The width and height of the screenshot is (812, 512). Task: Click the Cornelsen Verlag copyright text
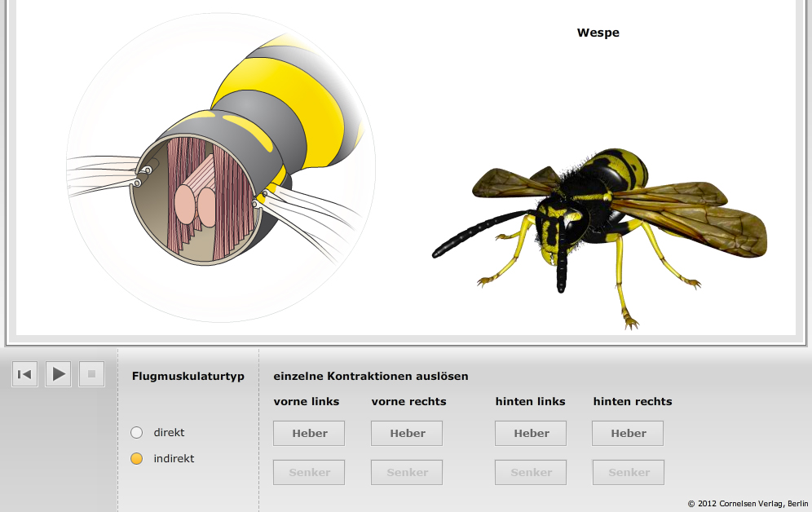(748, 504)
